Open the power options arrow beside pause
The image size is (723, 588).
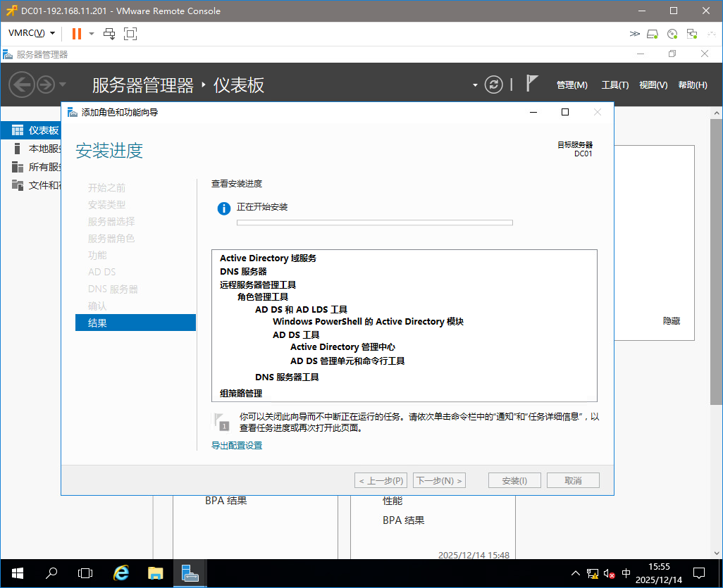click(92, 34)
